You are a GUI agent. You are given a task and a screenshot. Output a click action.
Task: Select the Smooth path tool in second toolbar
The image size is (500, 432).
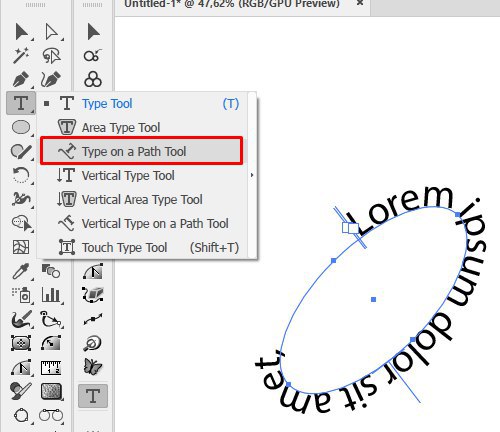tap(93, 319)
